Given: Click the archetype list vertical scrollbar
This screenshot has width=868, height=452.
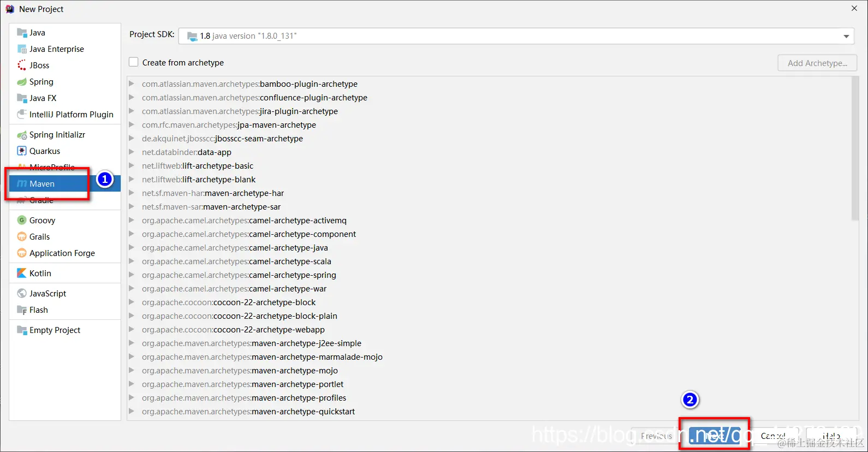Looking at the screenshot, I should pyautogui.click(x=855, y=149).
